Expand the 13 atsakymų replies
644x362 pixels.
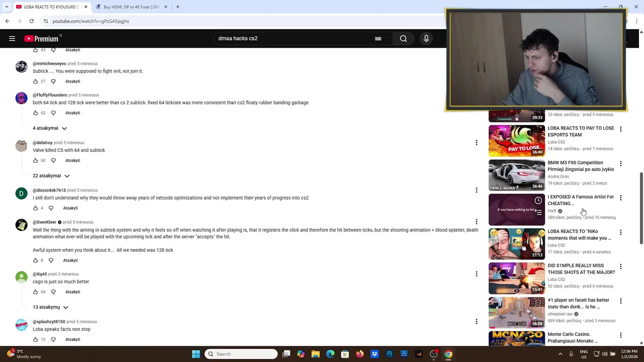50,307
